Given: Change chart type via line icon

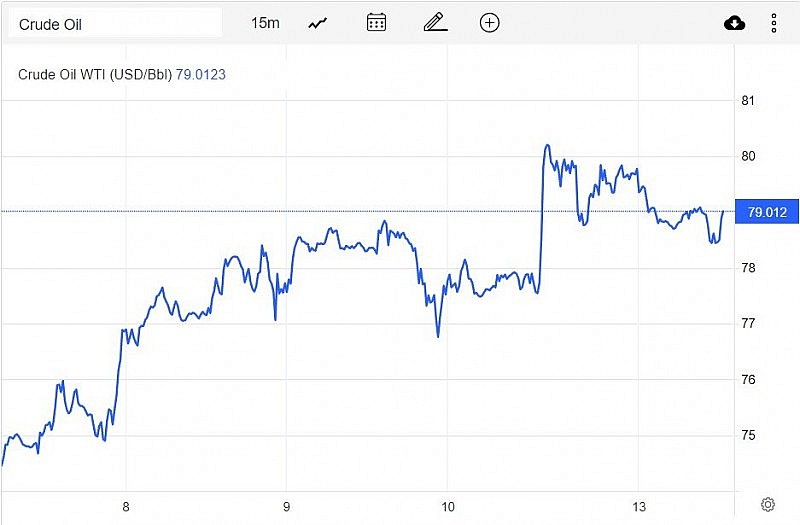Looking at the screenshot, I should (318, 23).
